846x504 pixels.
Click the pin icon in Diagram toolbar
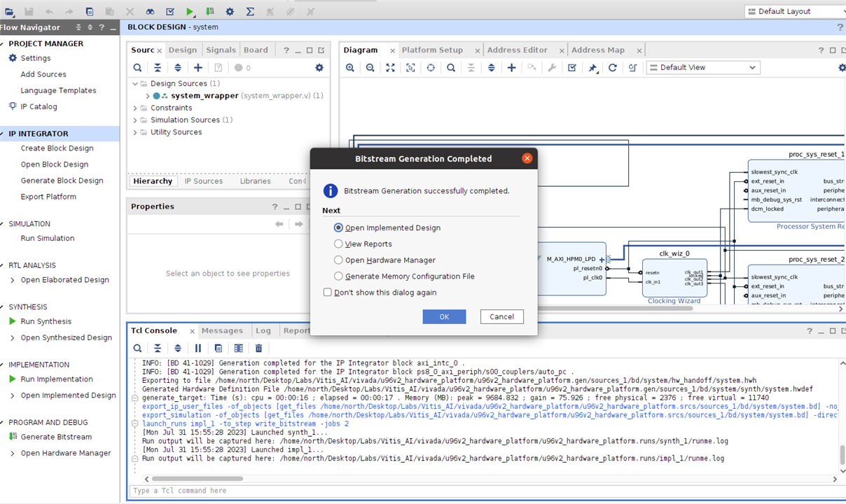(x=592, y=68)
